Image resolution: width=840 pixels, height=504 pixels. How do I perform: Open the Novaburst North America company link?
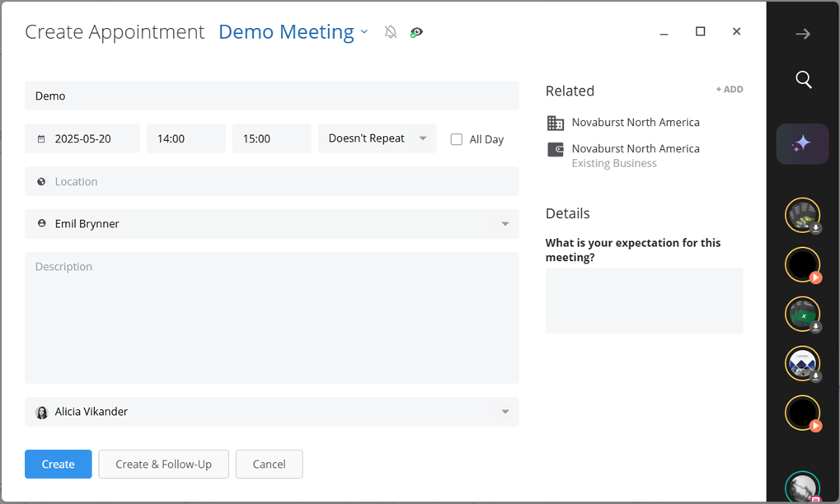click(636, 123)
